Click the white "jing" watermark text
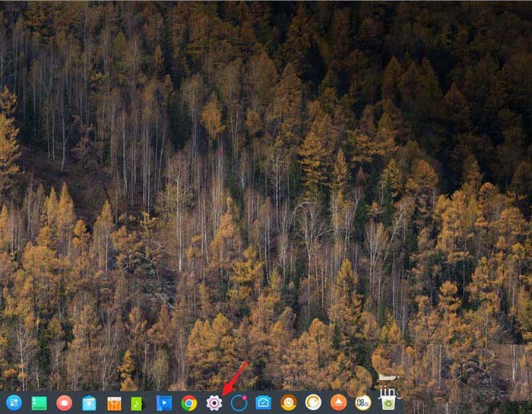Screen dimensions: 532x414 click(389, 392)
